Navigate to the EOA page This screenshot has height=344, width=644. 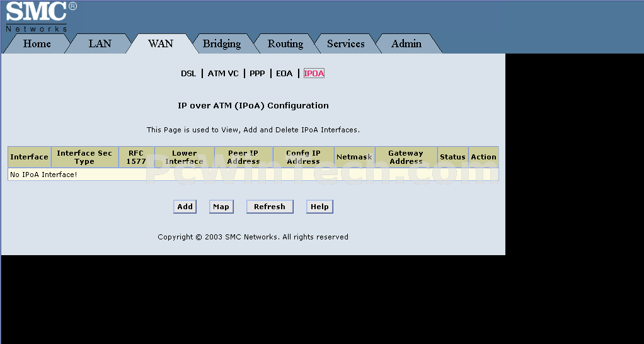(284, 74)
